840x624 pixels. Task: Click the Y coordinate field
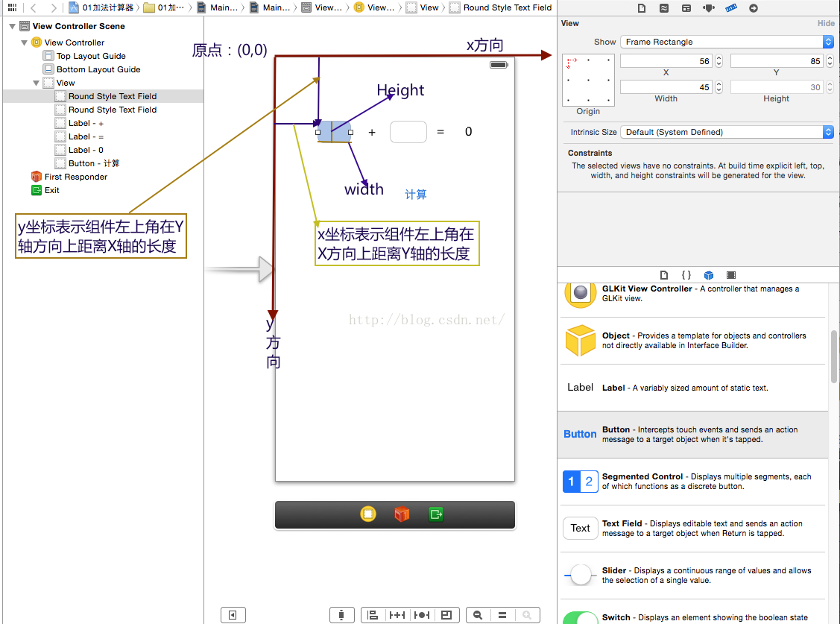(777, 61)
